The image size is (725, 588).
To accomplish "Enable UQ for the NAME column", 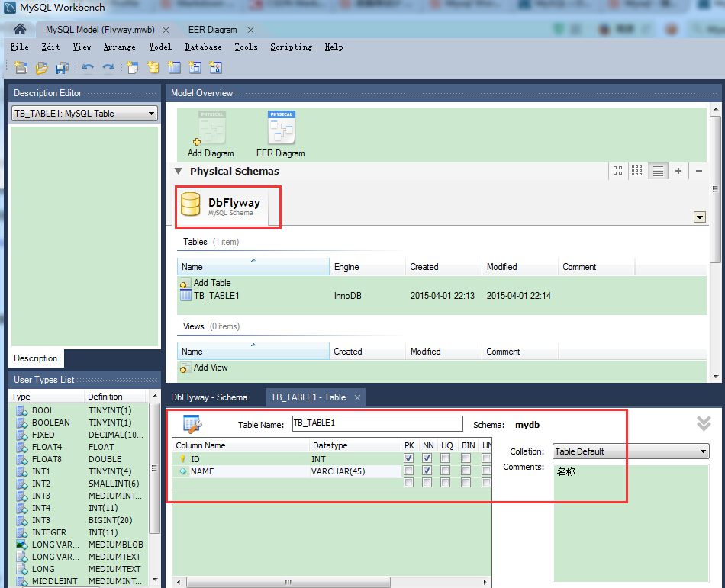I will tap(445, 471).
